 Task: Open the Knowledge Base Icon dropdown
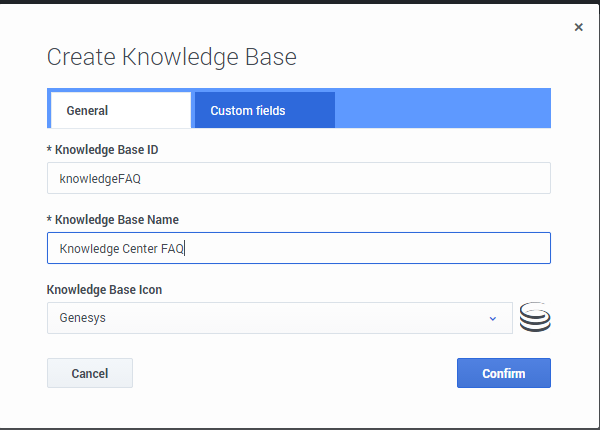point(279,318)
